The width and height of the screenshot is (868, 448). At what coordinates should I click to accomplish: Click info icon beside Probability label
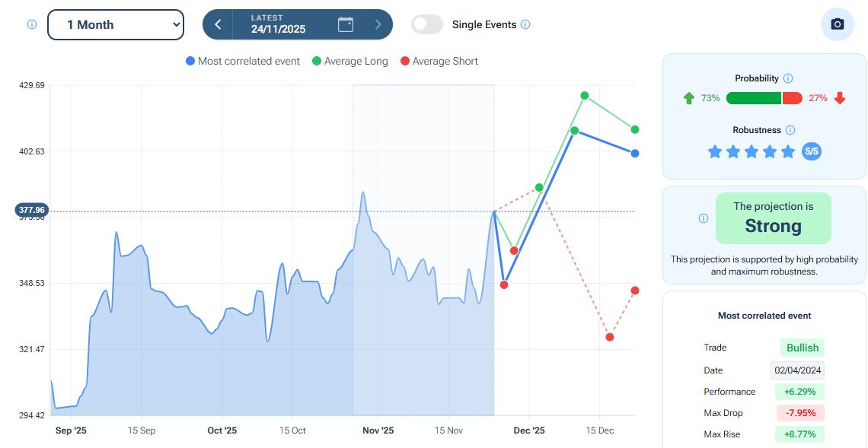pyautogui.click(x=788, y=78)
